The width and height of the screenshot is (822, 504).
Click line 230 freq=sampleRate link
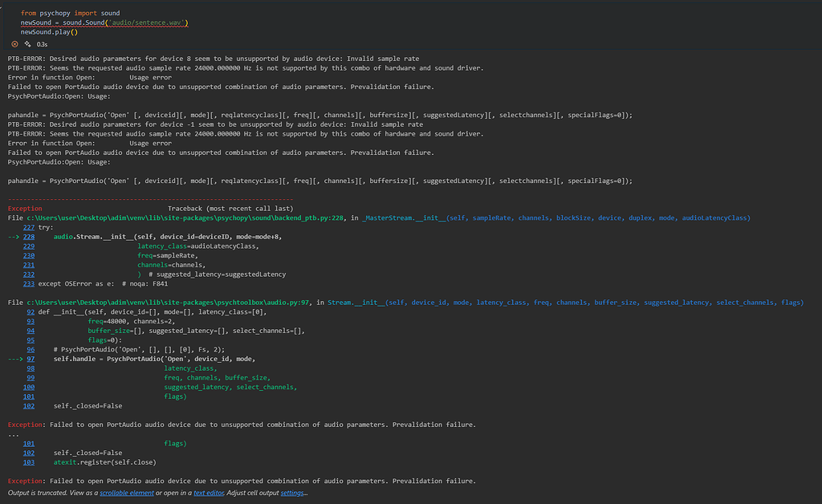(x=28, y=255)
